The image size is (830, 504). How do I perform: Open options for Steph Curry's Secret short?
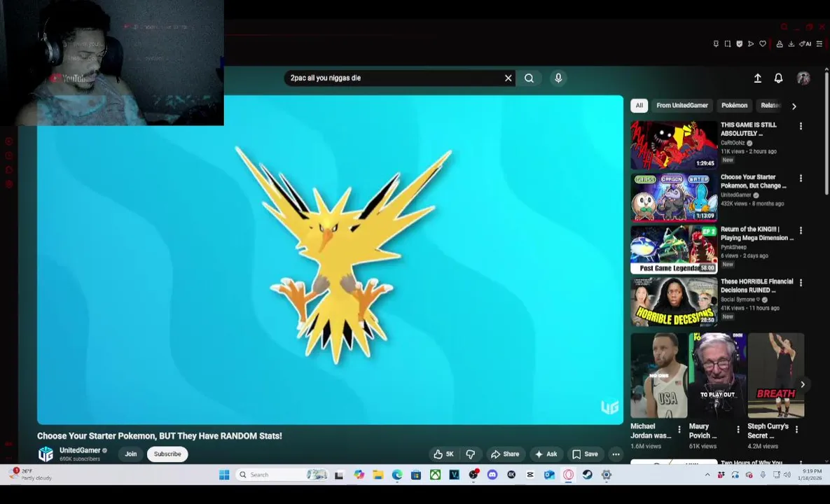tap(796, 429)
